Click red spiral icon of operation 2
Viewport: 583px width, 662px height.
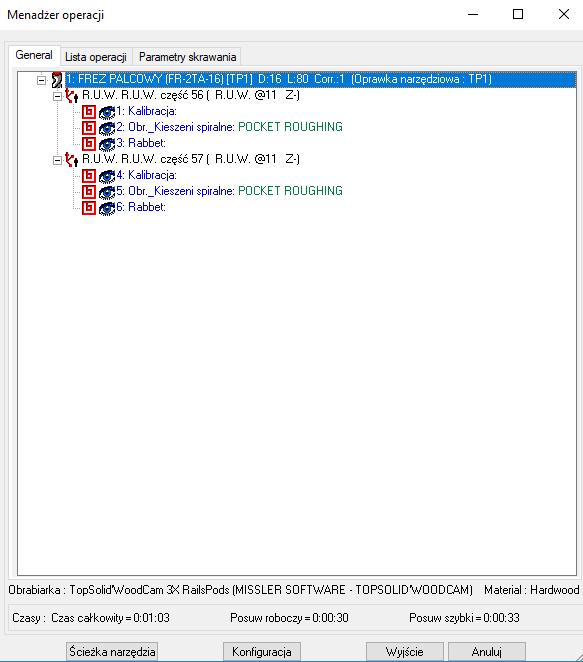pyautogui.click(x=89, y=128)
